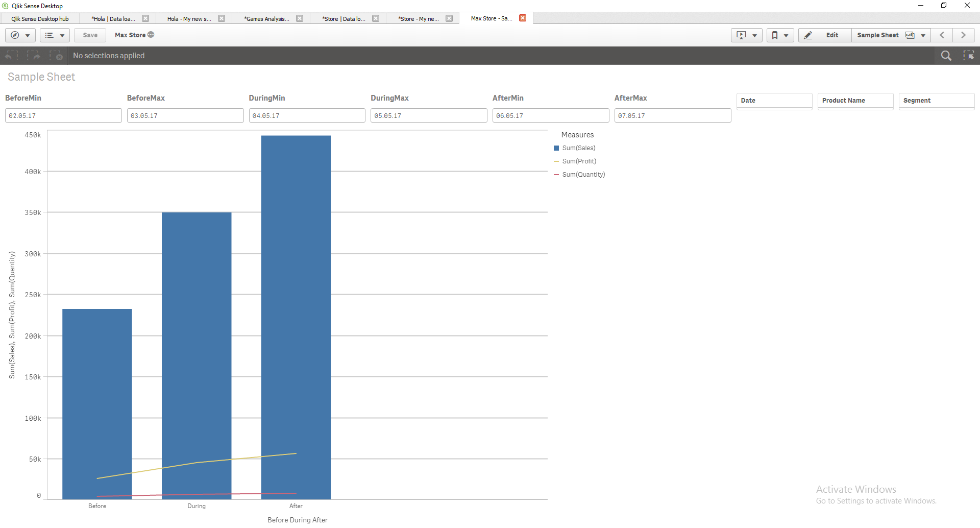Viewport: 980px width, 528px height.
Task: Click the Qlik Sense logo in title bar
Action: [x=5, y=6]
